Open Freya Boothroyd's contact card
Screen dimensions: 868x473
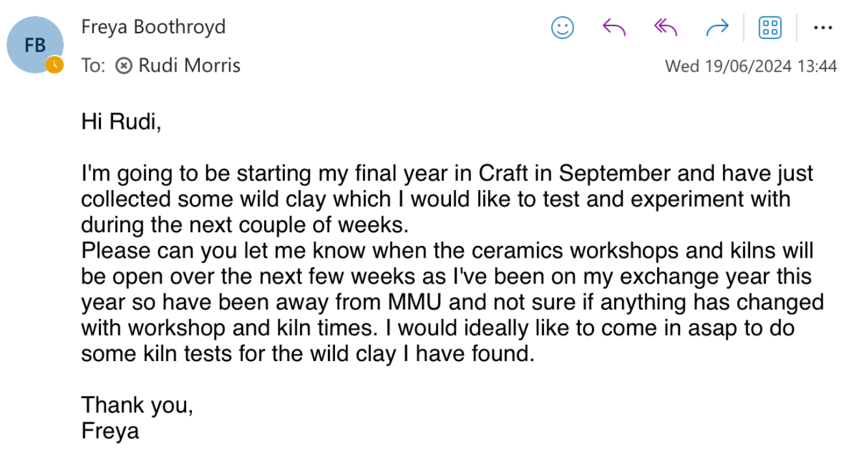coord(154,27)
